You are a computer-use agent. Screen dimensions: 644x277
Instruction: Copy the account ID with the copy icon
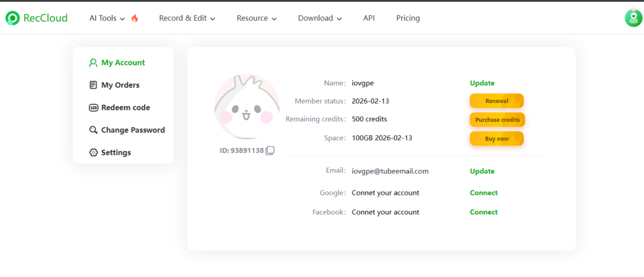(270, 151)
